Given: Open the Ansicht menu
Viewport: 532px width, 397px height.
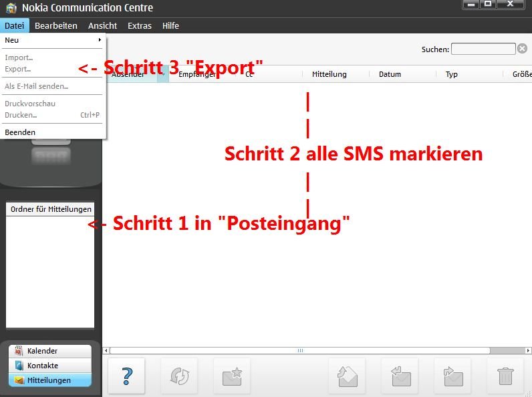Looking at the screenshot, I should (x=102, y=26).
